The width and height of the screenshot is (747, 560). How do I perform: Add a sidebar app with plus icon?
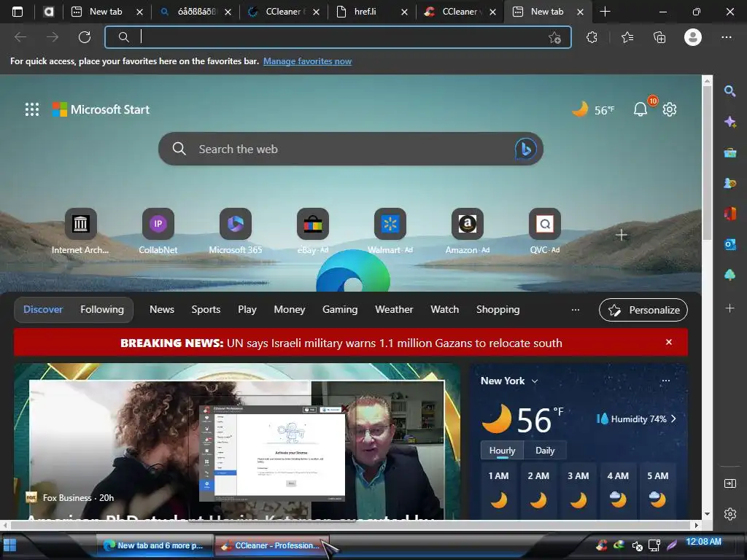729,308
